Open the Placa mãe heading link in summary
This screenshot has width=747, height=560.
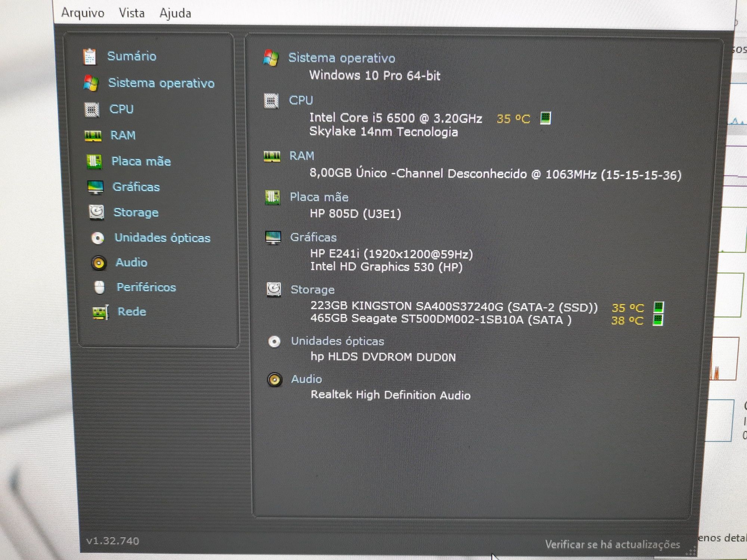click(319, 197)
